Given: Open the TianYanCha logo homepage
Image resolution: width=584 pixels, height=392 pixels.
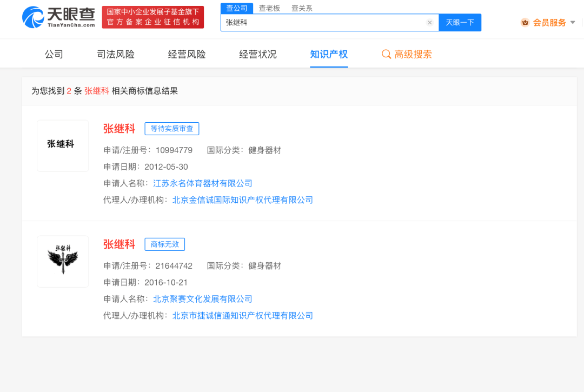Looking at the screenshot, I should point(58,17).
